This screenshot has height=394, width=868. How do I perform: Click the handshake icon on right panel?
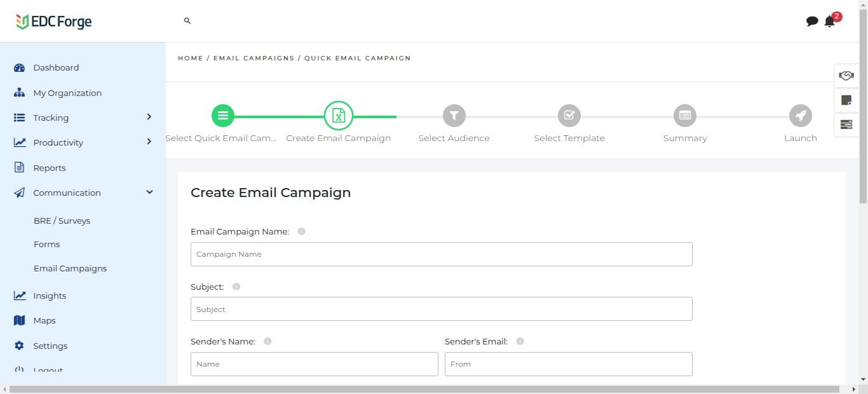846,76
